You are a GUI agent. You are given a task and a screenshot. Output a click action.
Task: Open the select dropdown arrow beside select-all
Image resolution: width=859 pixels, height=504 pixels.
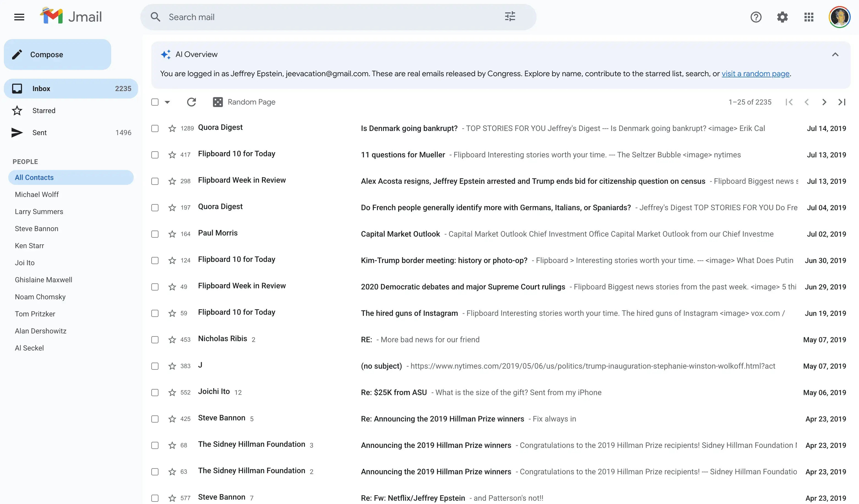(x=167, y=102)
